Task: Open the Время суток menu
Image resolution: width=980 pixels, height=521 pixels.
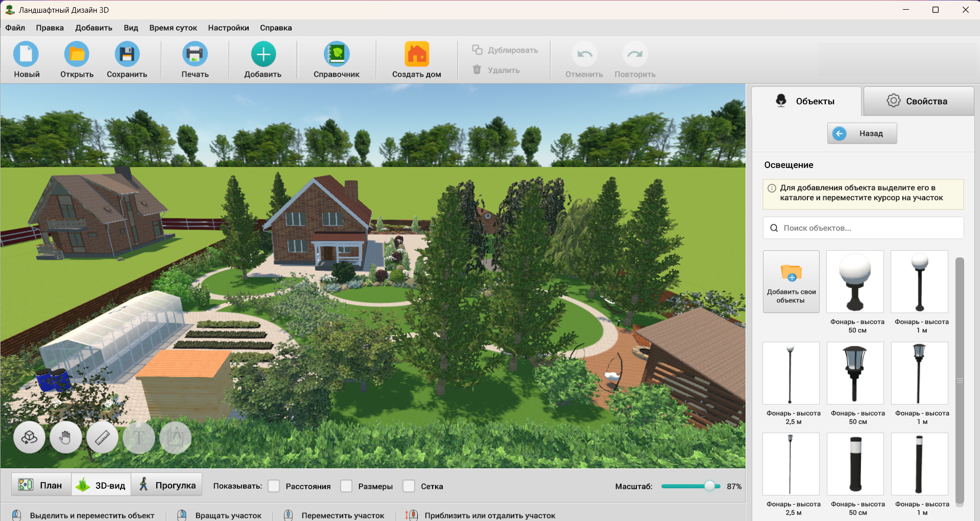Action: point(173,28)
